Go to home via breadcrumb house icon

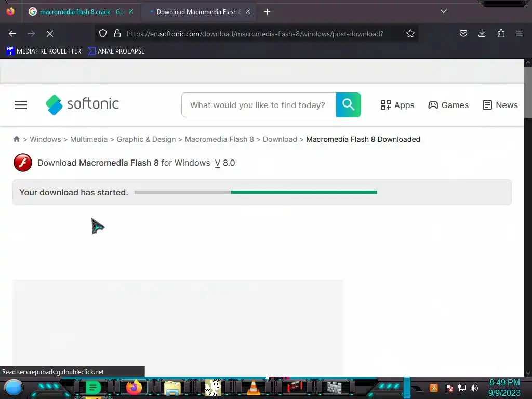pos(16,139)
